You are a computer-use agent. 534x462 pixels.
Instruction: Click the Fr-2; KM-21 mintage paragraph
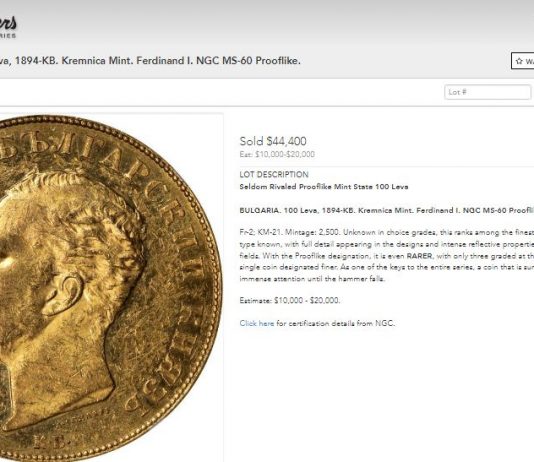click(387, 255)
